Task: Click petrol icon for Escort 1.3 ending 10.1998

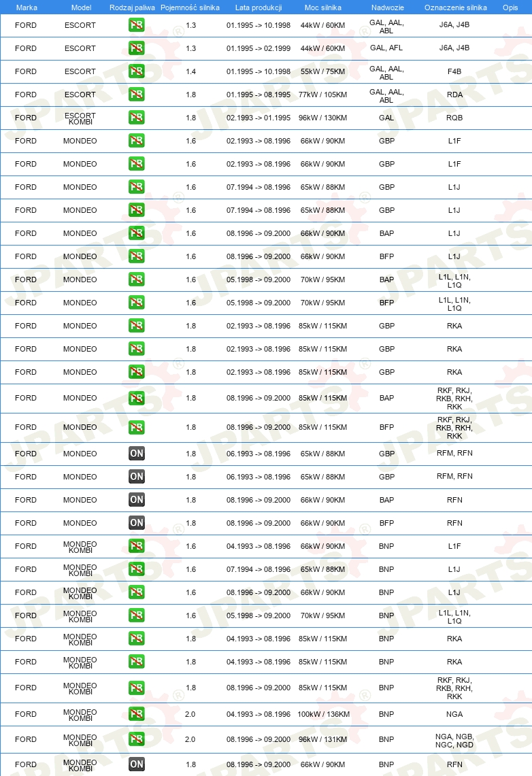Action: (137, 25)
